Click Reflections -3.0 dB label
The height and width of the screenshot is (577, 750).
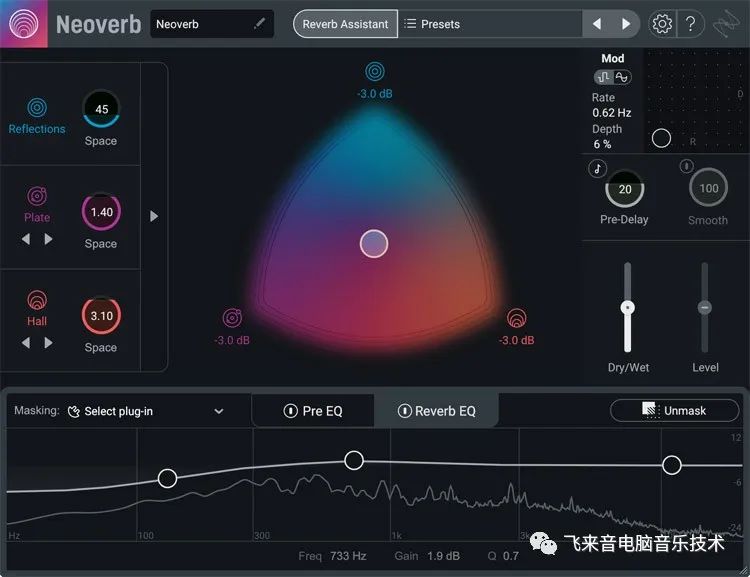[375, 94]
